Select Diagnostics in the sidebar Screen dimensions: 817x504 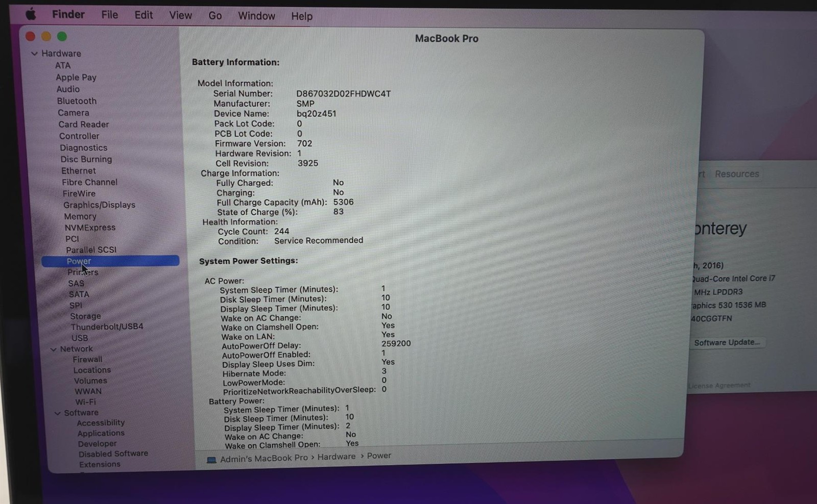pos(83,148)
